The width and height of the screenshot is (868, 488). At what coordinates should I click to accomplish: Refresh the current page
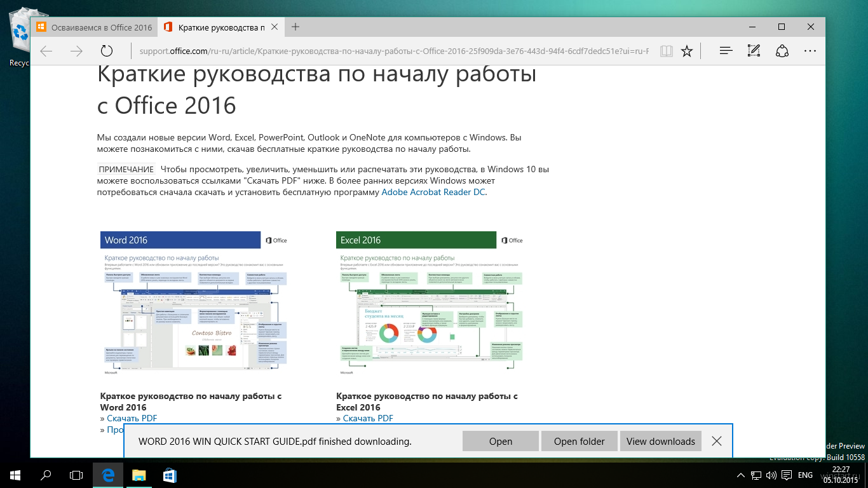pyautogui.click(x=107, y=51)
